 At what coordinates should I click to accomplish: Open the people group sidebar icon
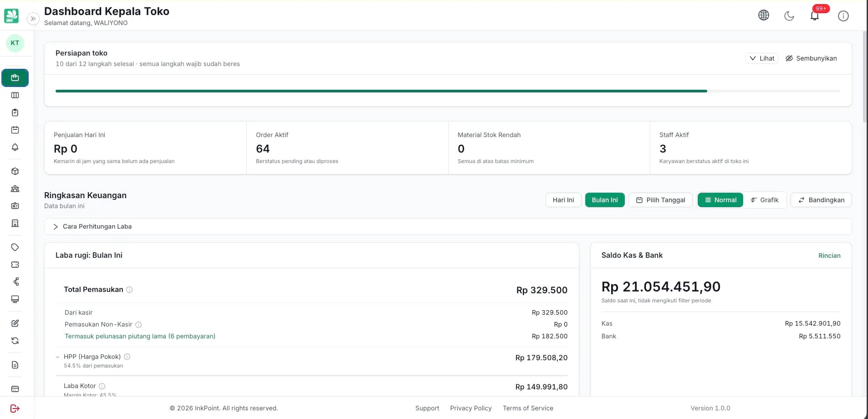click(x=15, y=189)
